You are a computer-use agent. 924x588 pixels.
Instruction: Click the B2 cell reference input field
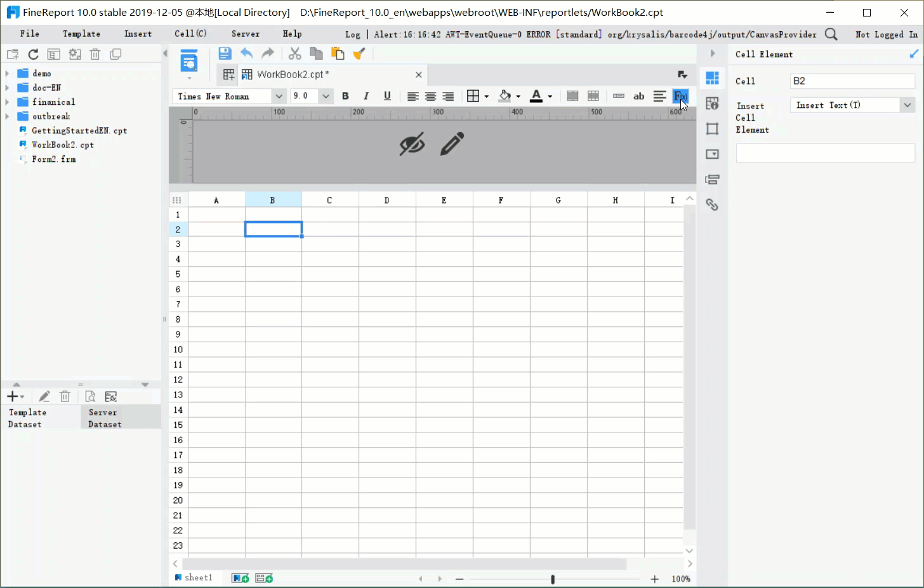pyautogui.click(x=852, y=81)
